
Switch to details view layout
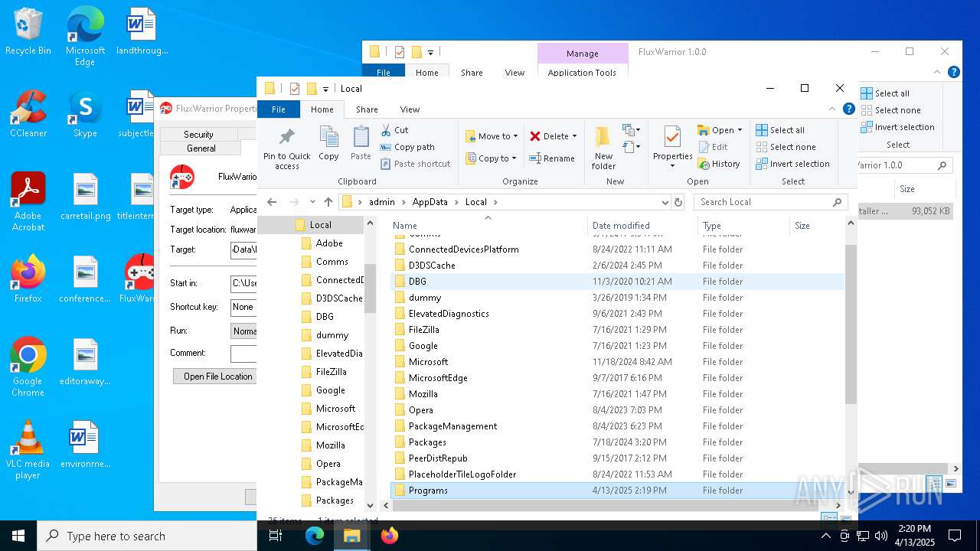(828, 520)
